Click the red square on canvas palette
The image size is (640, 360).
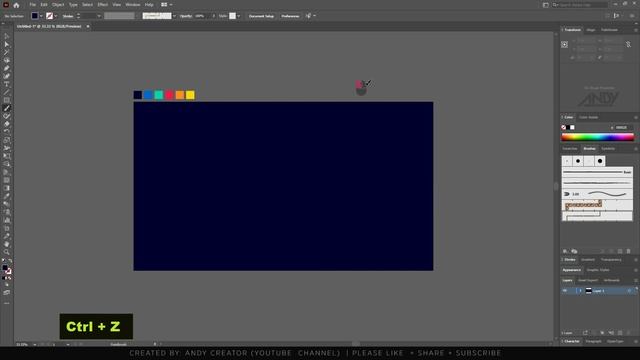tap(169, 95)
